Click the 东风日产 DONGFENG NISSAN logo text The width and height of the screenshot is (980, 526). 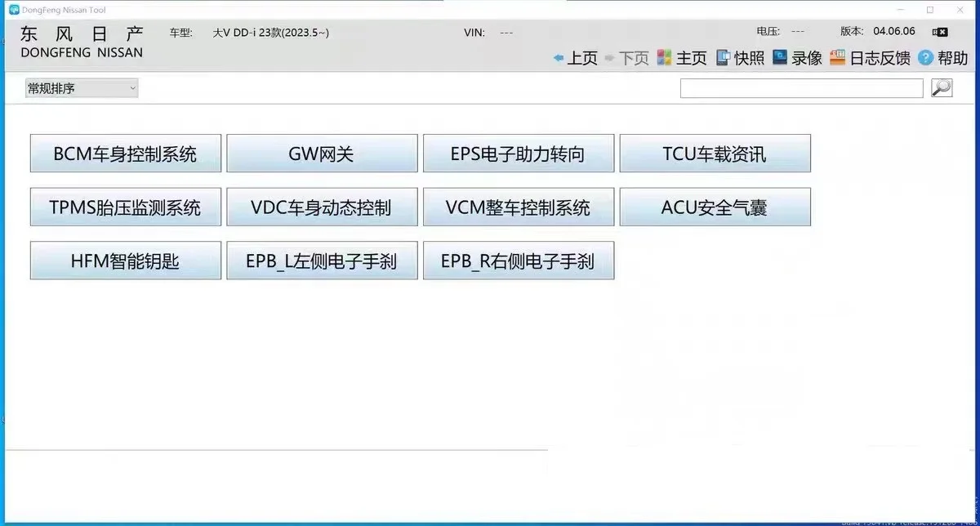pos(82,42)
